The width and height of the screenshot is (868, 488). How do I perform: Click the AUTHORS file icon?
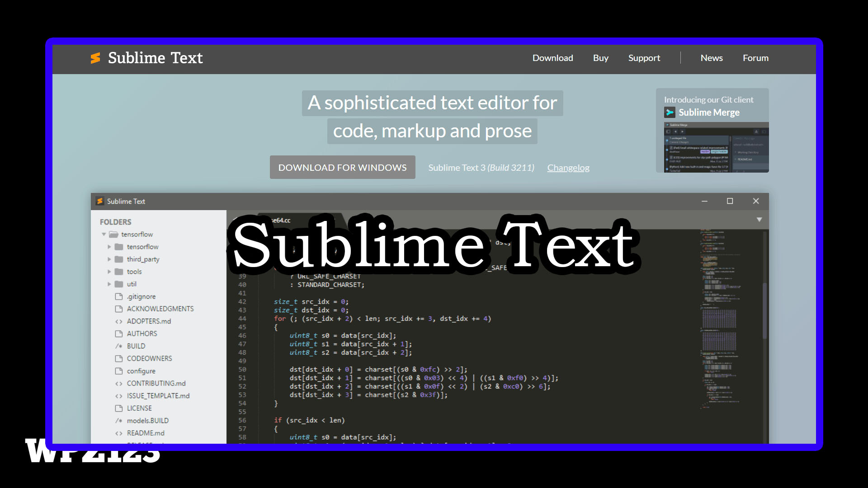[119, 333]
